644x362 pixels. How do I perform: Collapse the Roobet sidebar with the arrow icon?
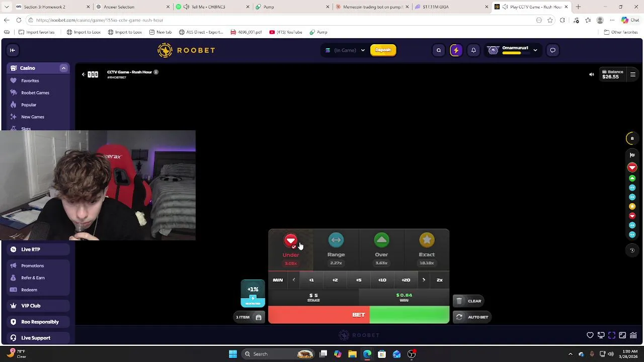click(13, 50)
